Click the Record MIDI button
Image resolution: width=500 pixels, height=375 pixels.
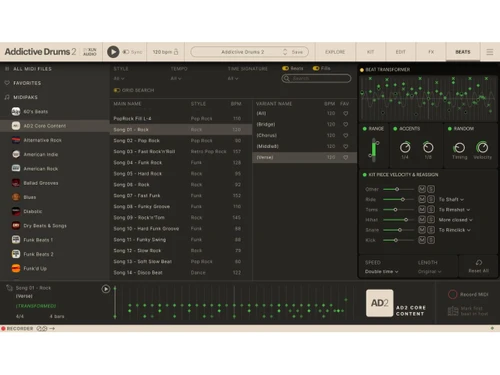click(x=468, y=294)
